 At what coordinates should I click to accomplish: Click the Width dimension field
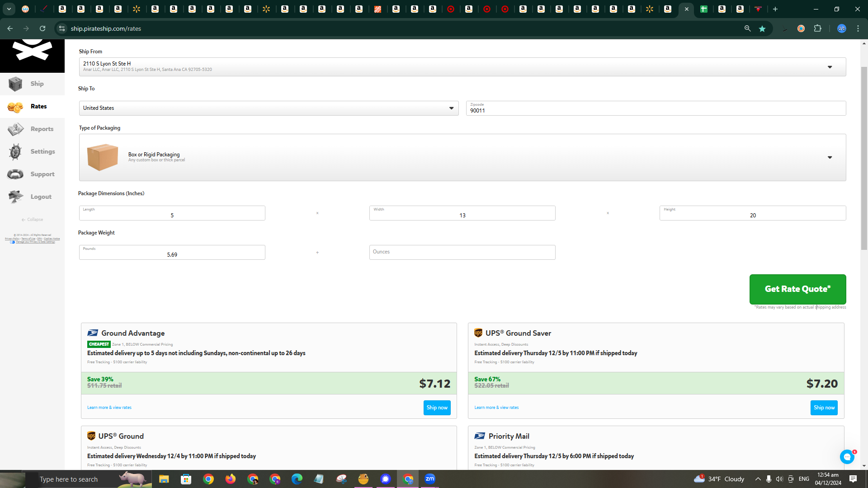pyautogui.click(x=462, y=213)
